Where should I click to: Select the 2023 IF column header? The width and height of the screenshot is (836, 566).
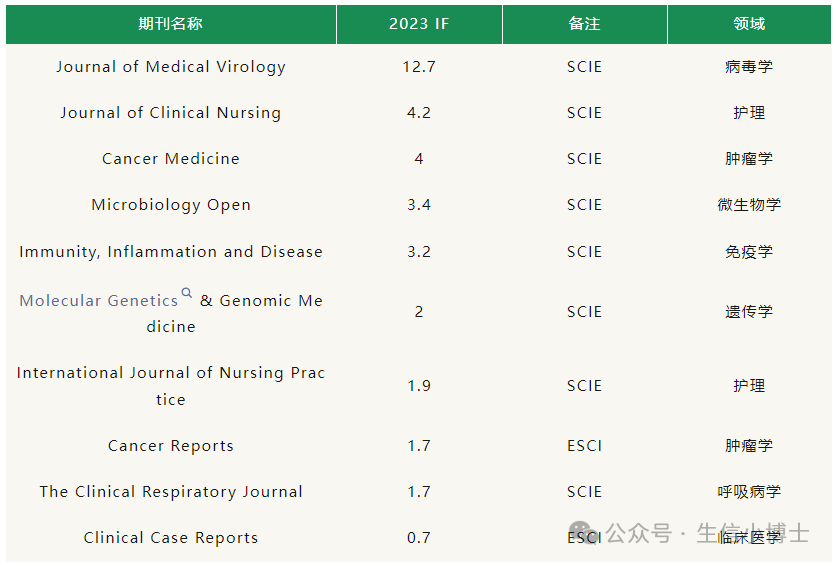coord(419,23)
